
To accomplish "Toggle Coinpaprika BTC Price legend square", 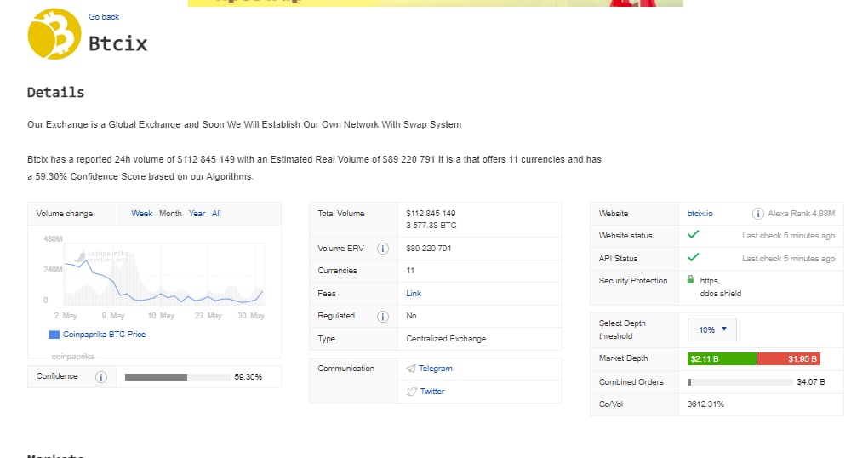I will point(54,335).
